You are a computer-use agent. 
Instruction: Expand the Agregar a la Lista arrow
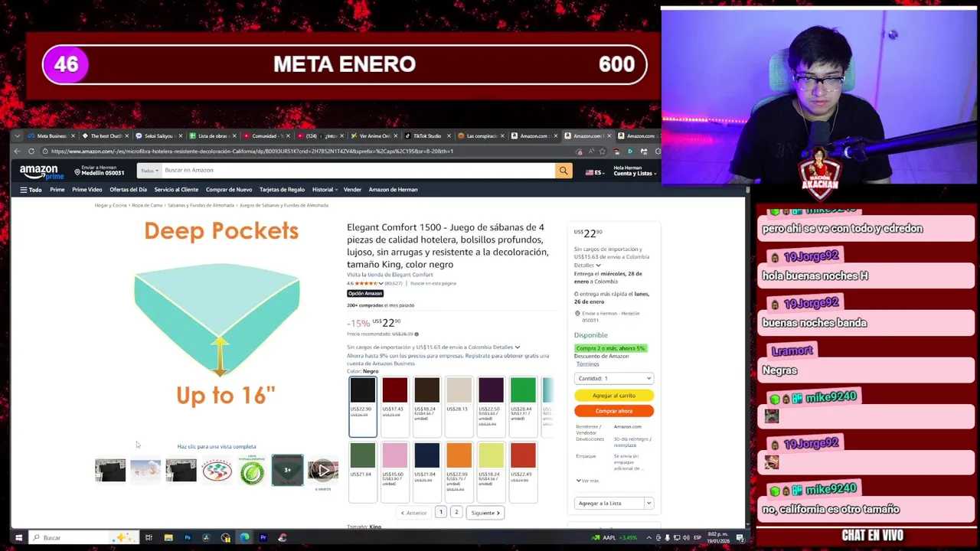tap(648, 504)
